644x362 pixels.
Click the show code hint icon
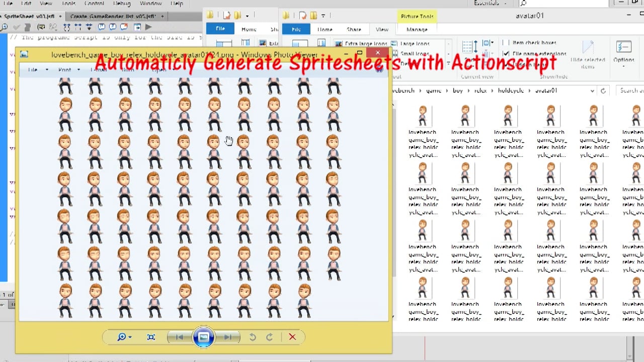41,27
